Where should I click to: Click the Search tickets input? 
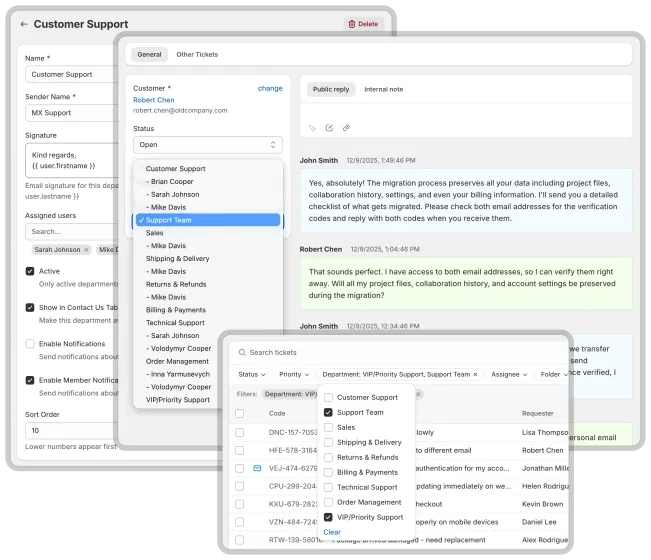(x=399, y=352)
